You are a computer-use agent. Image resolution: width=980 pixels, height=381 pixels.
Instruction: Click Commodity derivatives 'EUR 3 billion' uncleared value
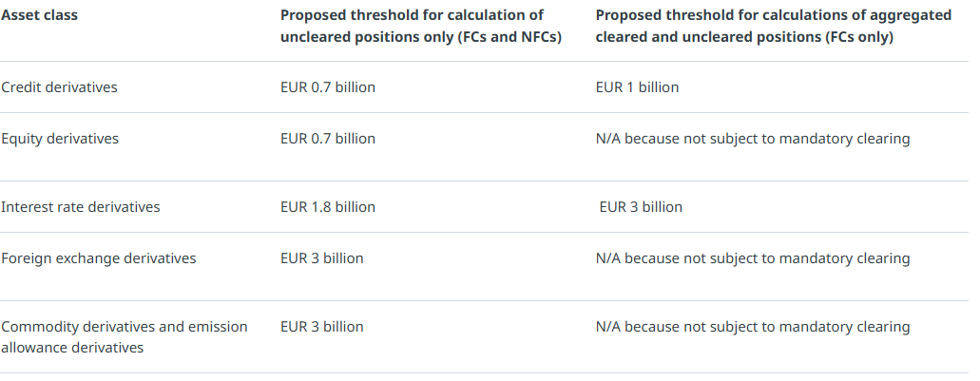[x=322, y=327]
